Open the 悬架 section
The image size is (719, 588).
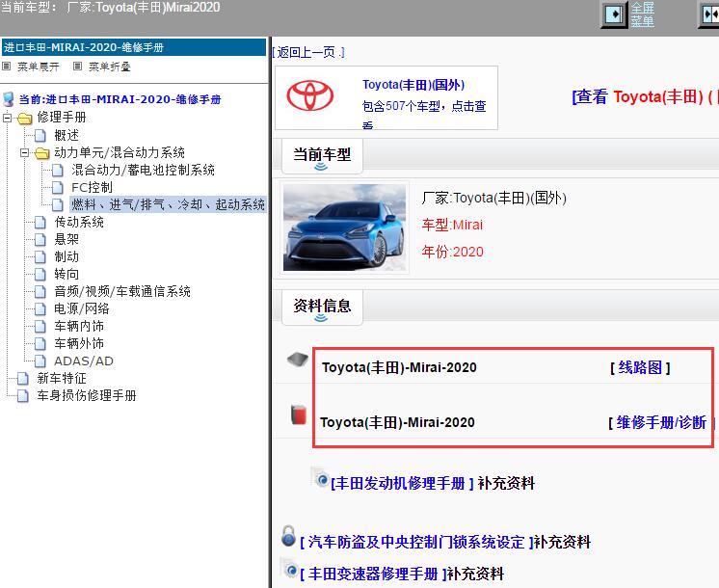pyautogui.click(x=67, y=239)
